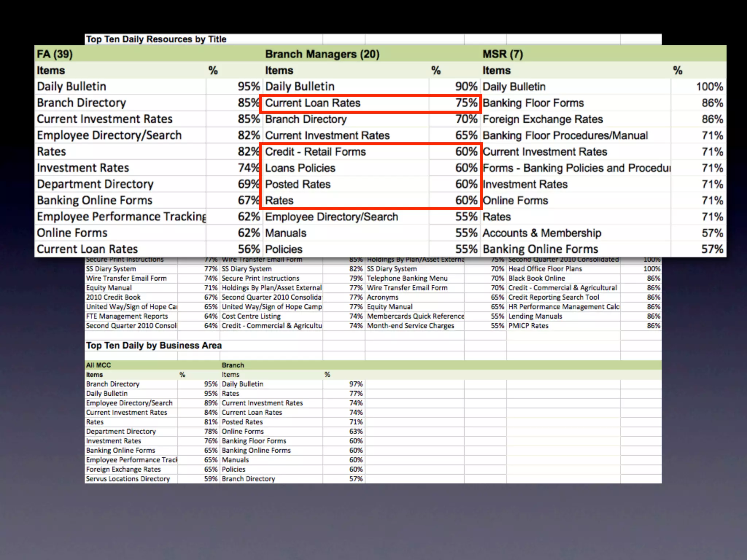Image resolution: width=747 pixels, height=560 pixels.
Task: Select the 'All MCC' section header
Action: (x=98, y=365)
